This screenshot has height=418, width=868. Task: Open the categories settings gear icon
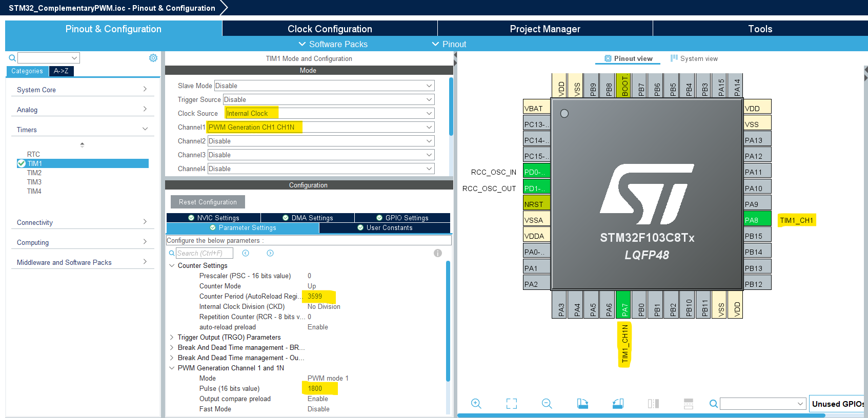tap(153, 58)
